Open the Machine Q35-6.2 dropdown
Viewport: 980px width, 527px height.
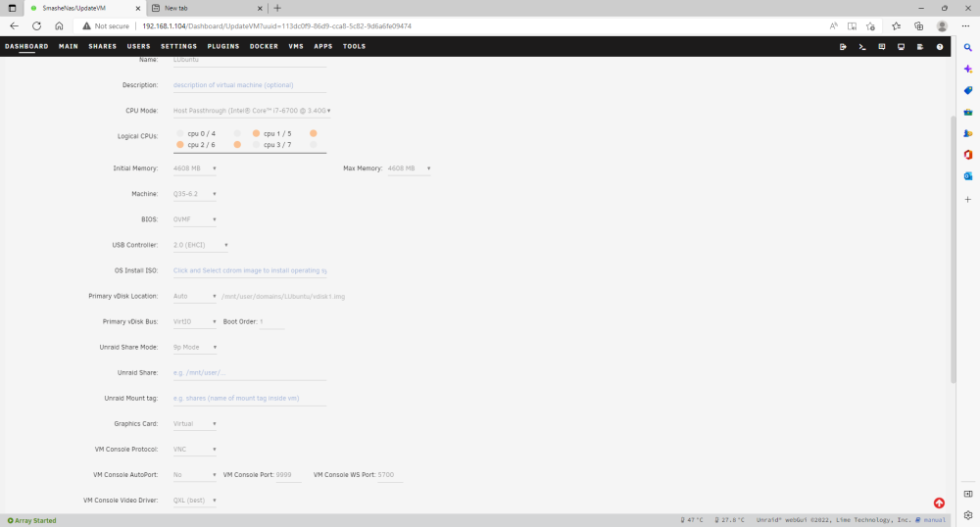[195, 194]
